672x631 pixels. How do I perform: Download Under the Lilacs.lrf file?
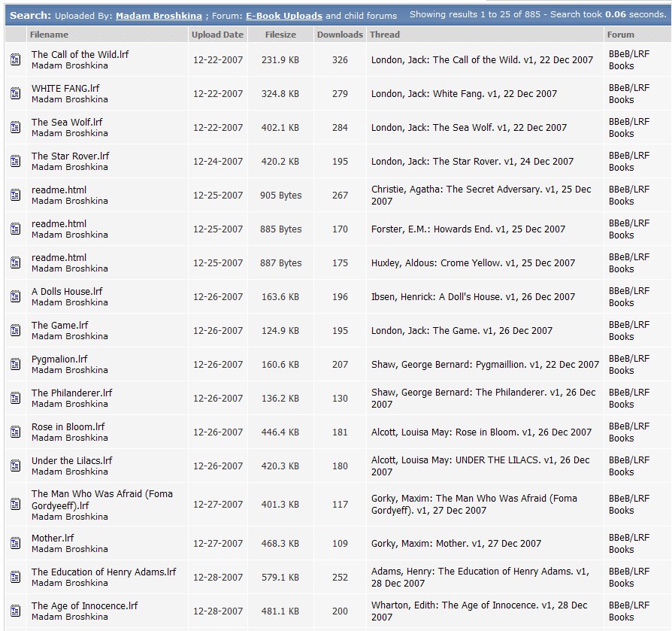tap(71, 461)
